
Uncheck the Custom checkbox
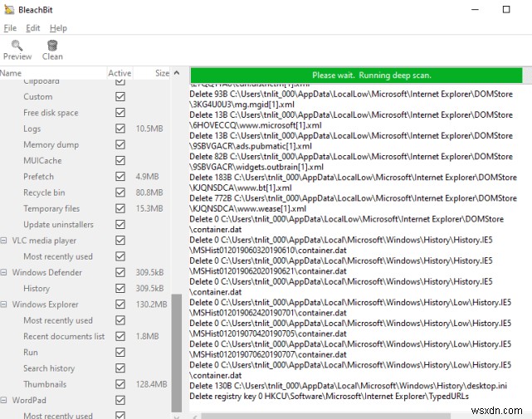pyautogui.click(x=120, y=97)
